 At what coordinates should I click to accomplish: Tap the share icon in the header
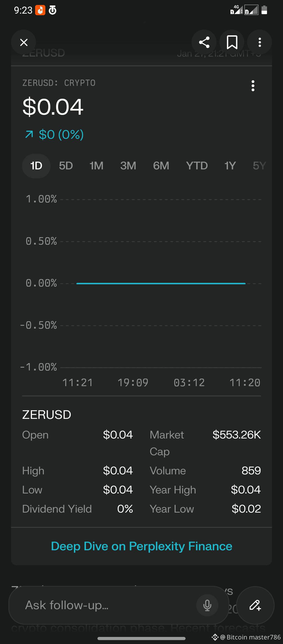tap(204, 42)
